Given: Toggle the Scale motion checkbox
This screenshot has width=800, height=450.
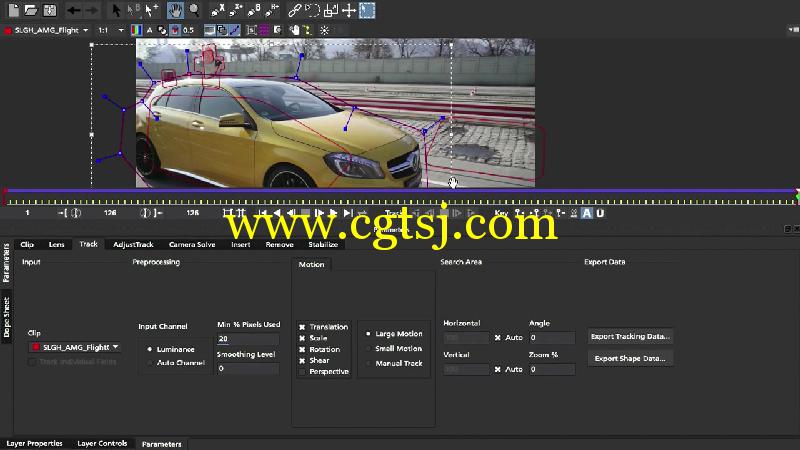Looking at the screenshot, I should click(x=302, y=338).
